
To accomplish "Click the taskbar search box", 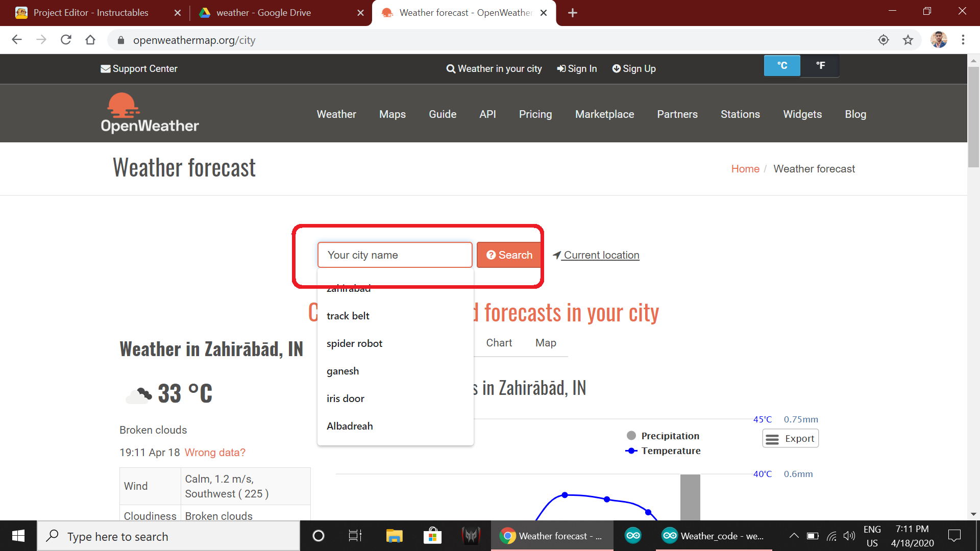I will (168, 536).
